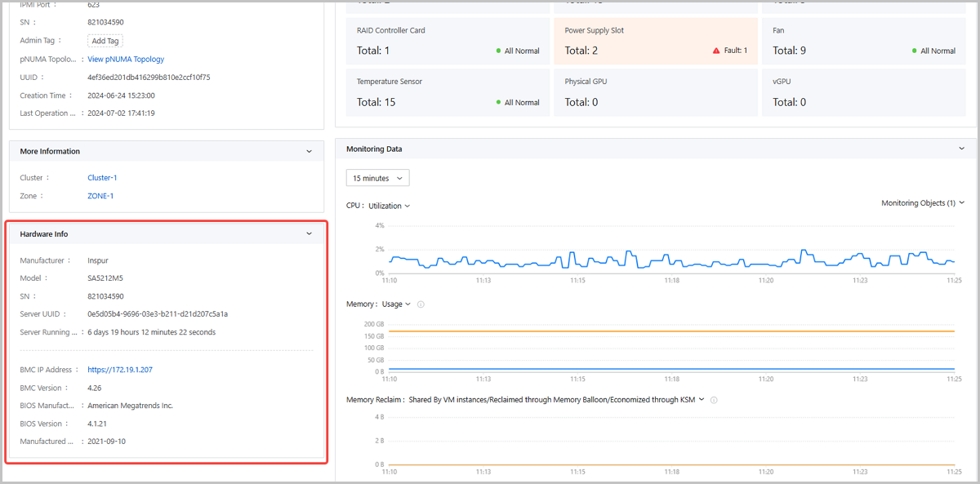Click the host UUID value 4ef36ed201db...
Image resolution: width=980 pixels, height=484 pixels.
[x=149, y=78]
